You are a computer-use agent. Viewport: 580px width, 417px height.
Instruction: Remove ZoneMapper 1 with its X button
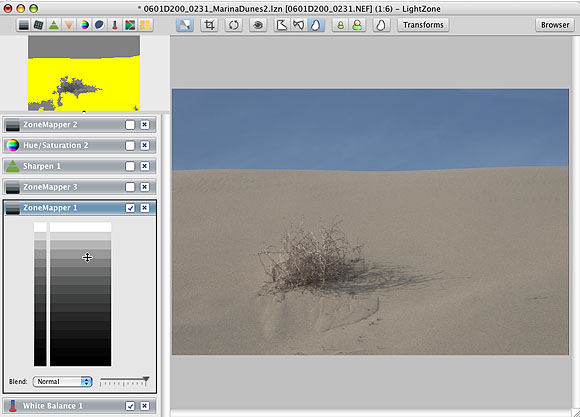coord(145,208)
